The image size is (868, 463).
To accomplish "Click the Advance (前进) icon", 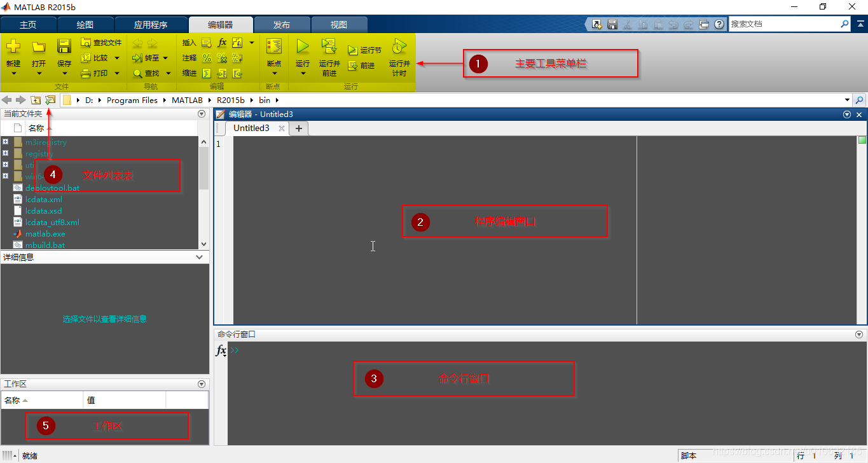I will tap(353, 65).
